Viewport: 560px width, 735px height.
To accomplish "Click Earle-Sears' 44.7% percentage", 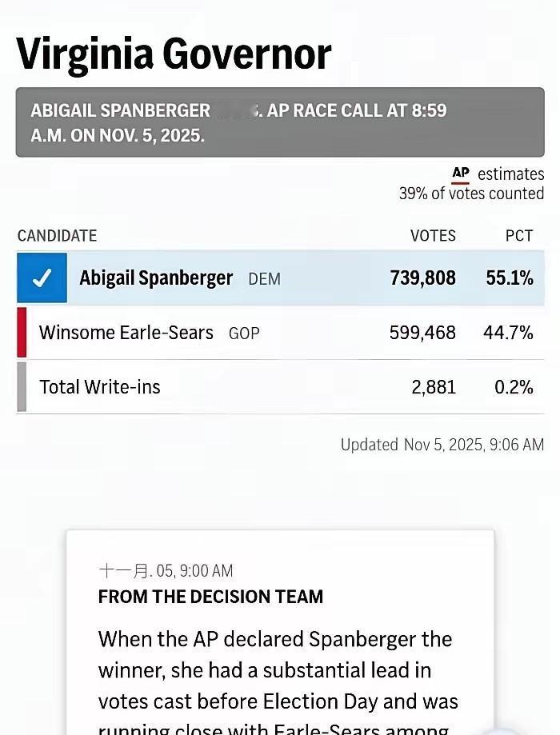I will point(508,333).
